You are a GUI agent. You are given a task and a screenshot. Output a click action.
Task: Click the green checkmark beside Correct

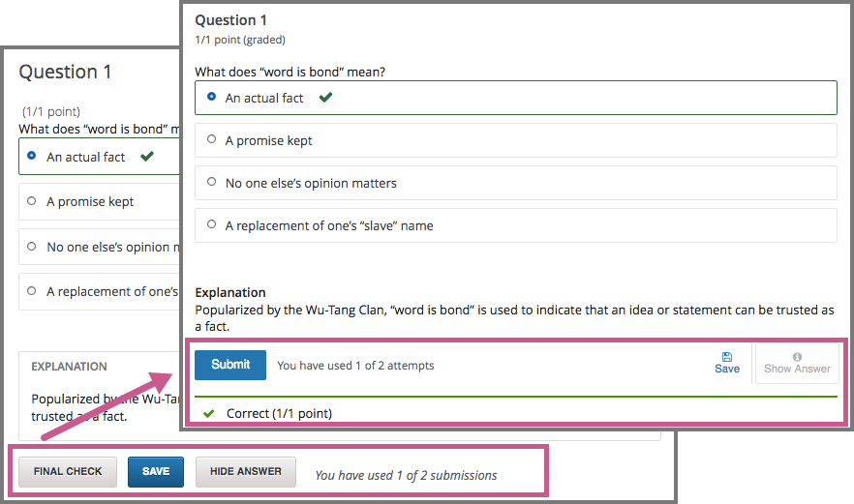[208, 414]
